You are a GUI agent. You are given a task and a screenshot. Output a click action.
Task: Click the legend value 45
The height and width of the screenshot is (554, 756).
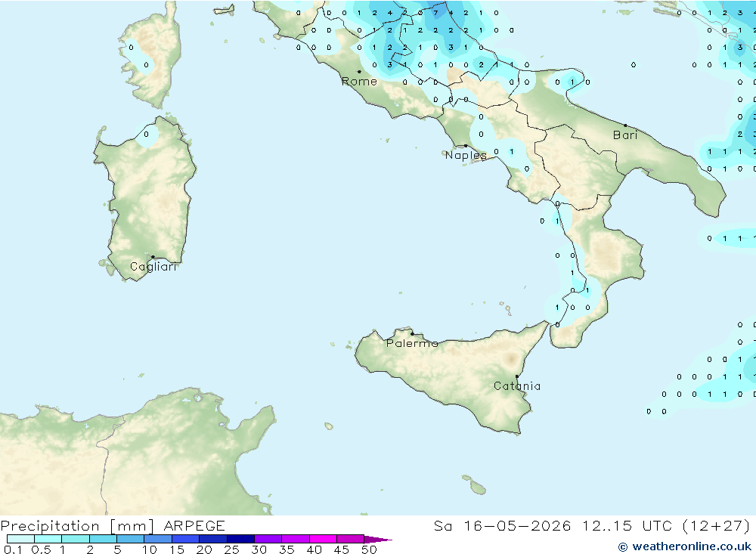click(x=342, y=549)
